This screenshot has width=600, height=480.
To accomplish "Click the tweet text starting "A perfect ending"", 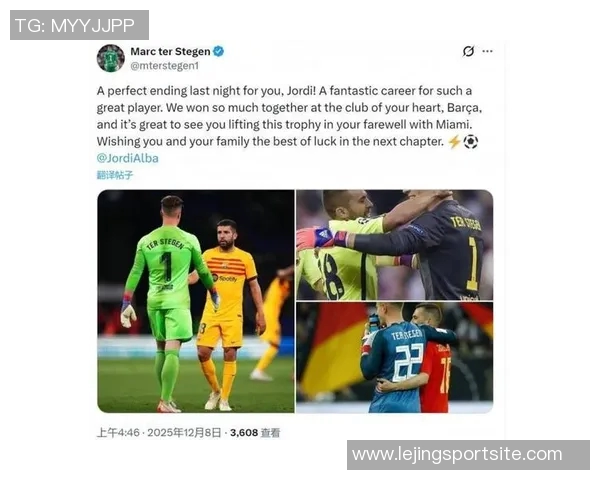I will (289, 116).
